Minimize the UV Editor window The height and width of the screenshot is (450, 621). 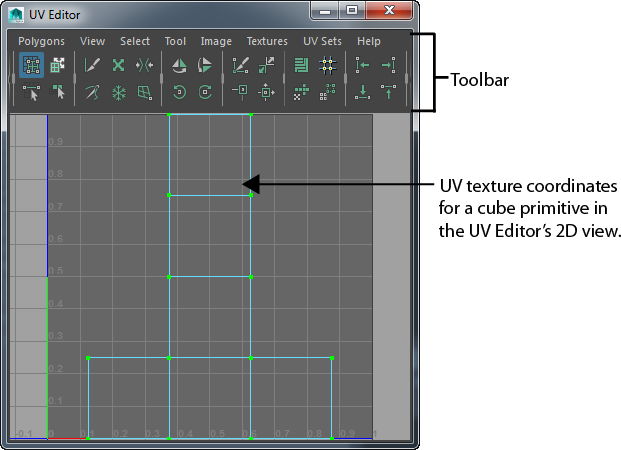pos(325,11)
